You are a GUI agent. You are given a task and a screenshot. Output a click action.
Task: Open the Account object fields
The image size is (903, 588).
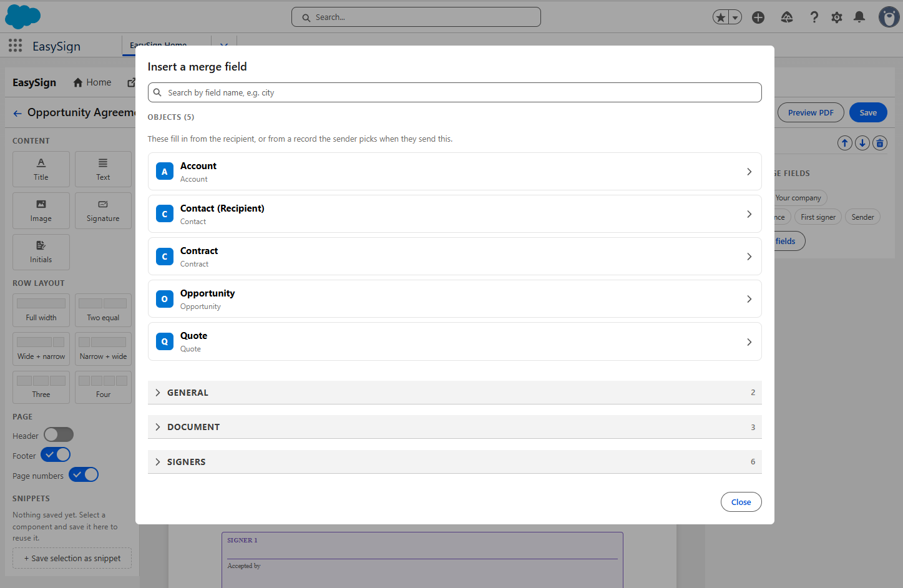[x=454, y=172]
